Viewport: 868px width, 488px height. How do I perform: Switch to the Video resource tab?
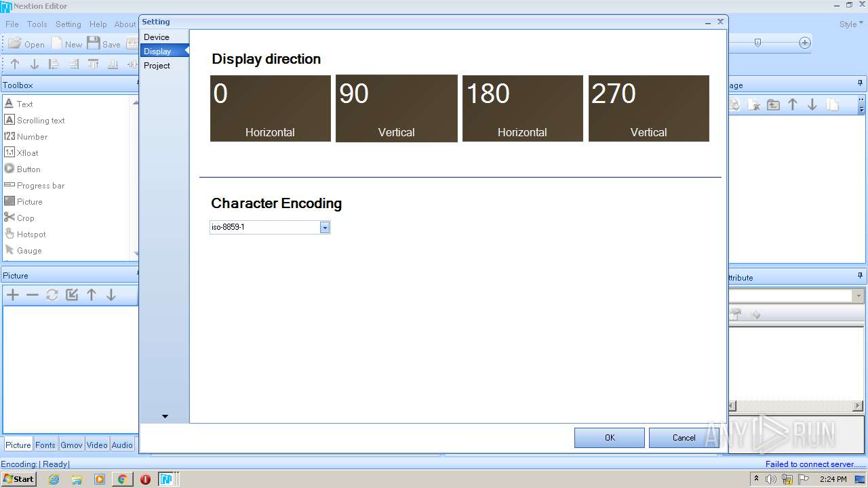[x=97, y=445]
